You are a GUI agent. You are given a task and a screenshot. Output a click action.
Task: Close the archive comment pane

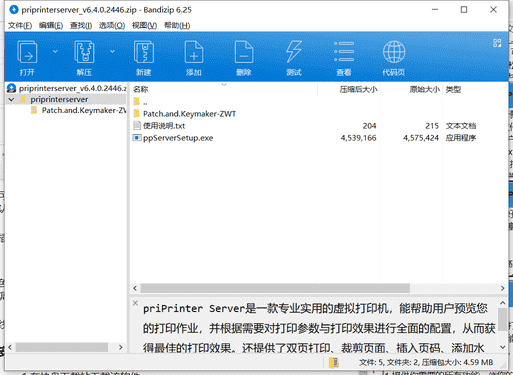pyautogui.click(x=135, y=303)
